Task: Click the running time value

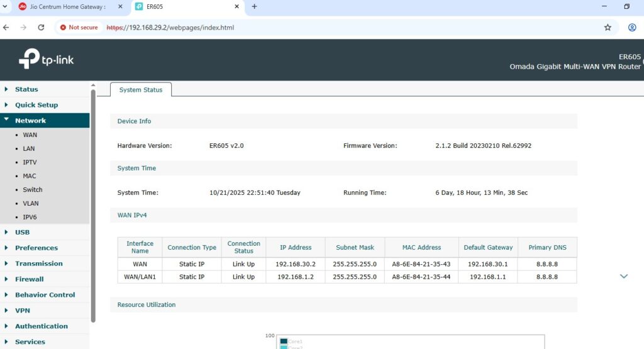Action: [x=481, y=192]
